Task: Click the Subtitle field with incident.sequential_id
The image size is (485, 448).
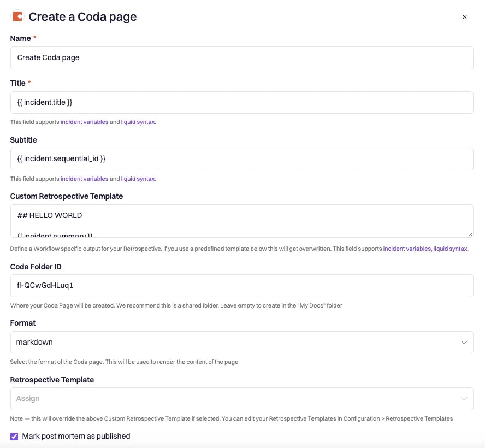Action: pos(241,159)
